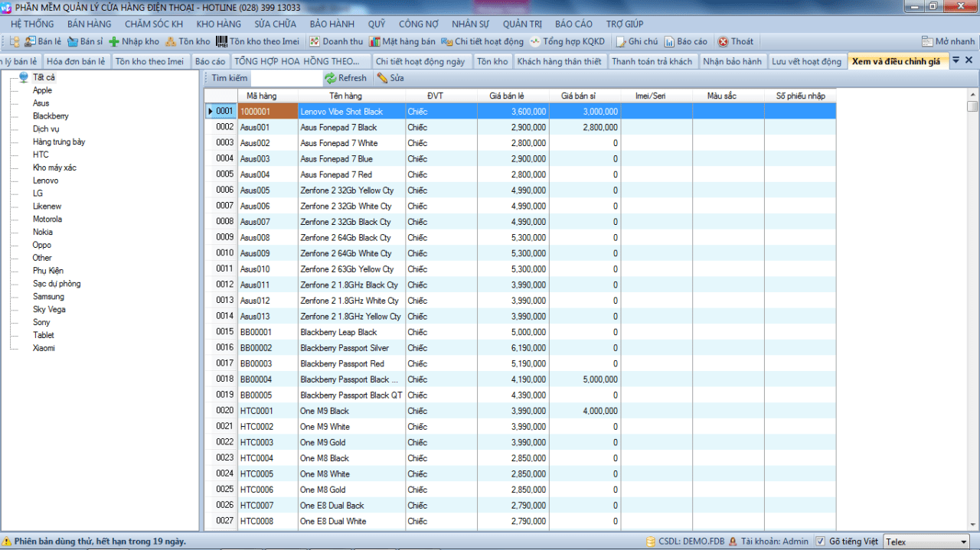Switch to the Tồn kho theo Imei tab
The height and width of the screenshot is (550, 980).
(x=149, y=61)
